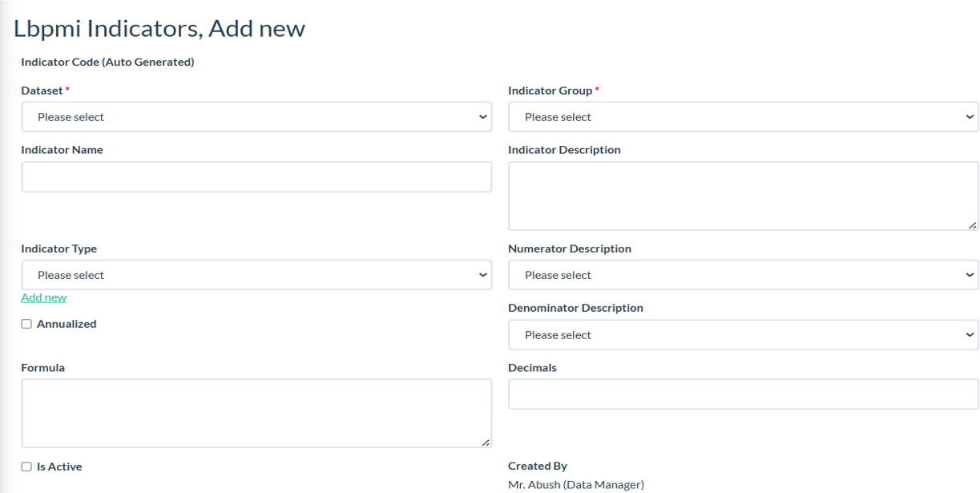Image resolution: width=980 pixels, height=493 pixels.
Task: Open the Indicator Type select box
Action: pyautogui.click(x=256, y=275)
